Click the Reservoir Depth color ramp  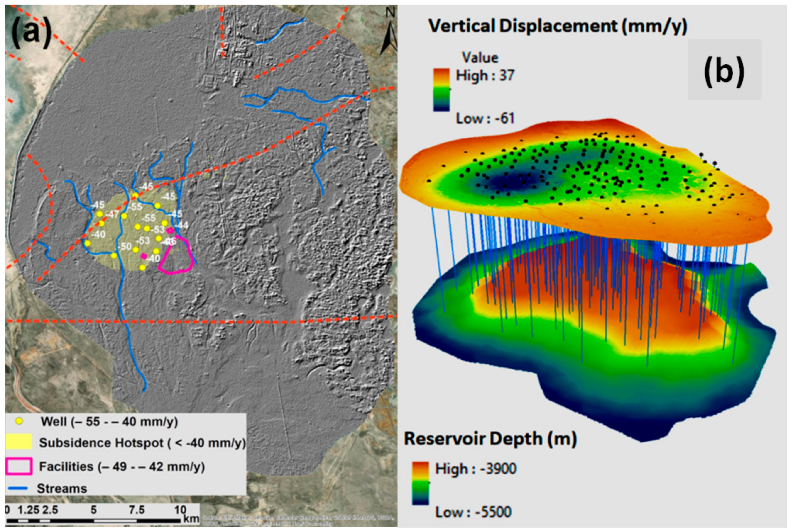tap(420, 483)
